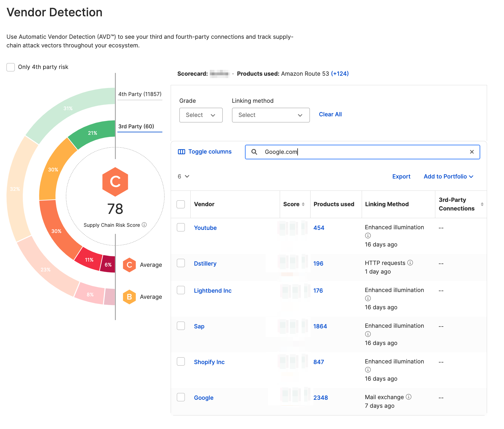Open Lightbend's 176 products used link
504x429 pixels.
318,291
